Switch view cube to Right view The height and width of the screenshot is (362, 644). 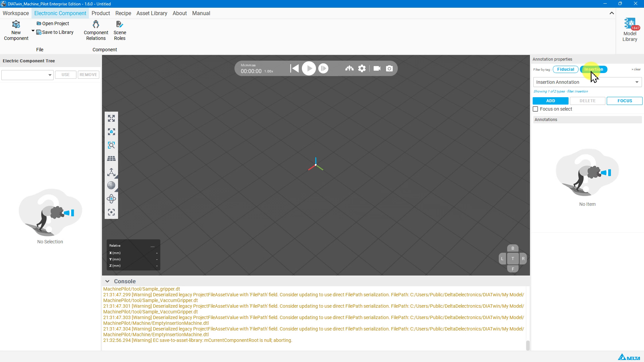523,259
